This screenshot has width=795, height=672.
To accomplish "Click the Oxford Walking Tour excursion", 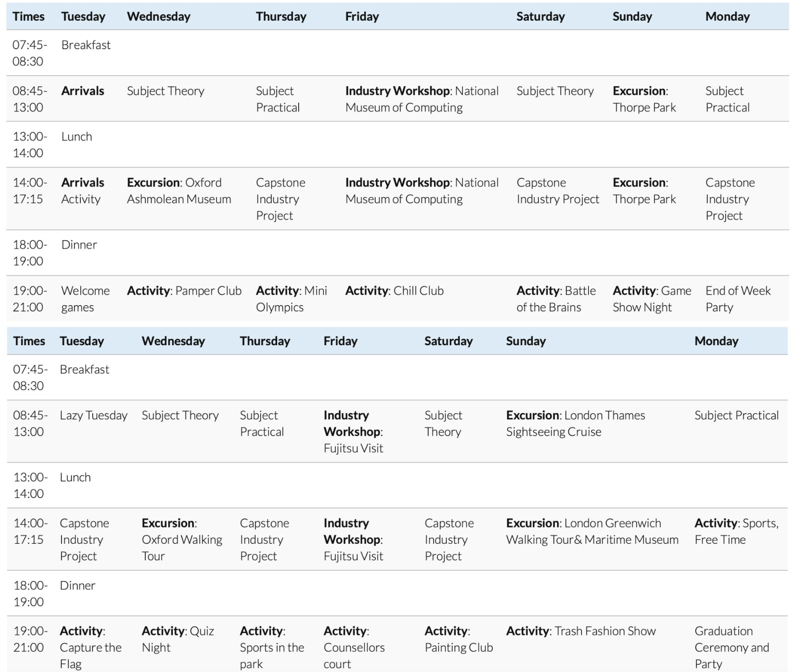I will tap(182, 539).
